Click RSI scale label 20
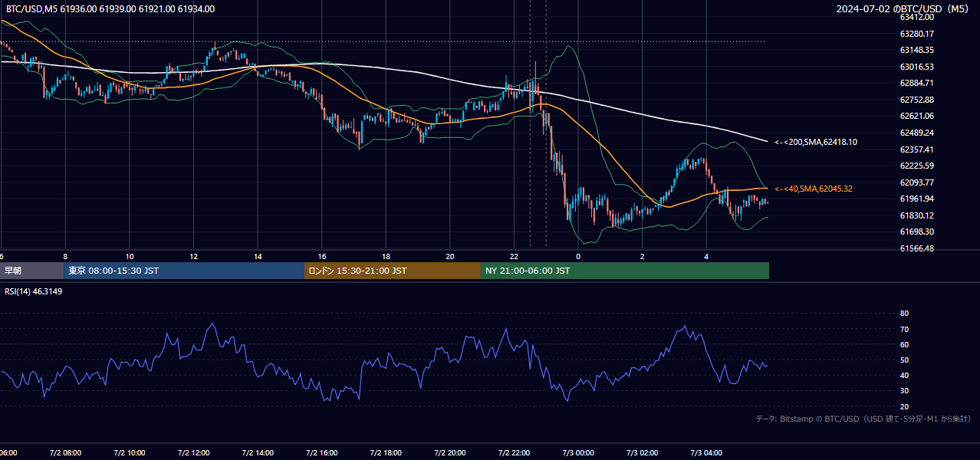Viewport: 980px width, 460px height. (x=904, y=406)
